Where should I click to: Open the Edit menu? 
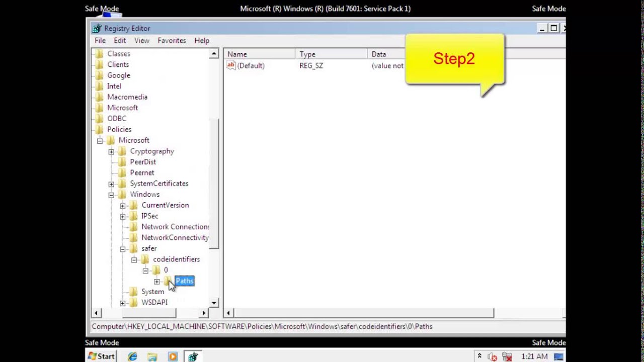[x=120, y=41]
